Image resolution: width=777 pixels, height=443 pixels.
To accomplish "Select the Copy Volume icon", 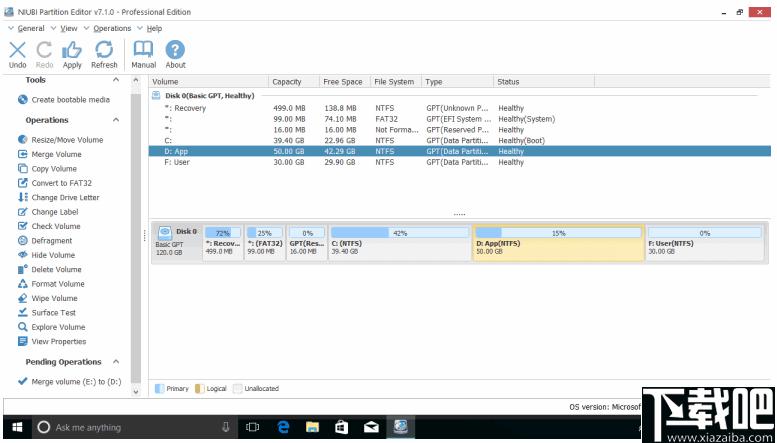I will (22, 168).
